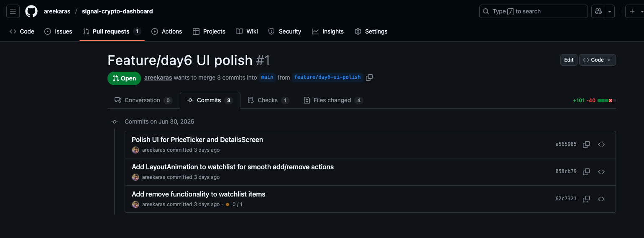Click the plus create-new button
Image resolution: width=644 pixels, height=238 pixels.
click(632, 11)
